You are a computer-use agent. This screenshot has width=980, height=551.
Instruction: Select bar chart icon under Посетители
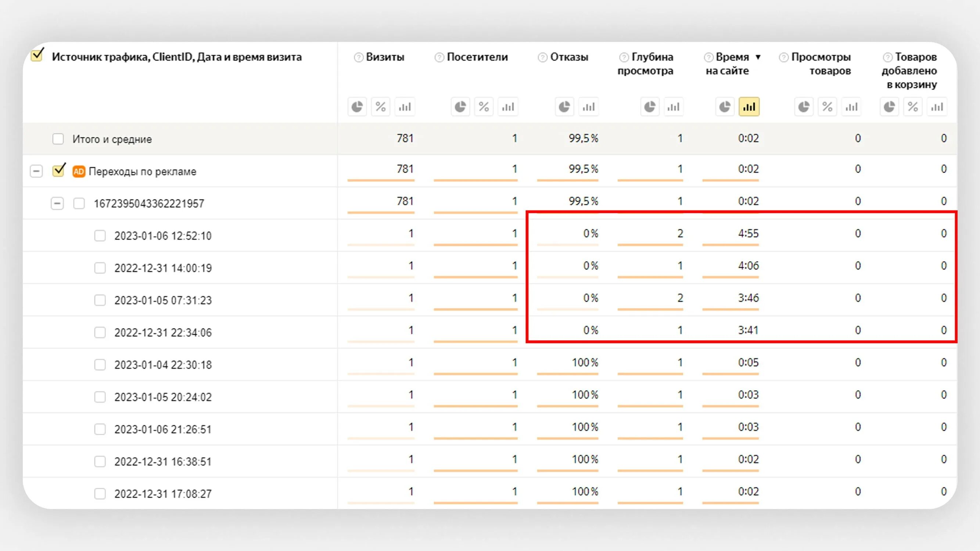[508, 107]
